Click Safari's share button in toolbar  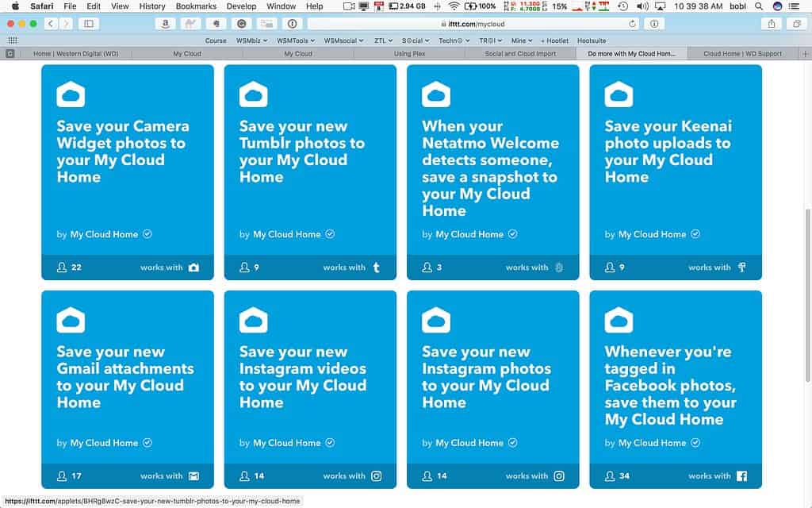[771, 24]
